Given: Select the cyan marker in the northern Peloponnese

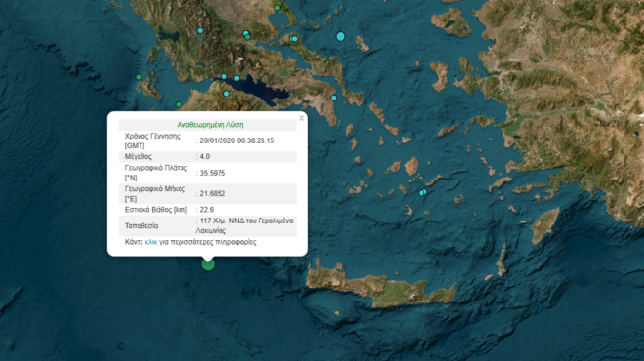Looking at the screenshot, I should 226,94.
